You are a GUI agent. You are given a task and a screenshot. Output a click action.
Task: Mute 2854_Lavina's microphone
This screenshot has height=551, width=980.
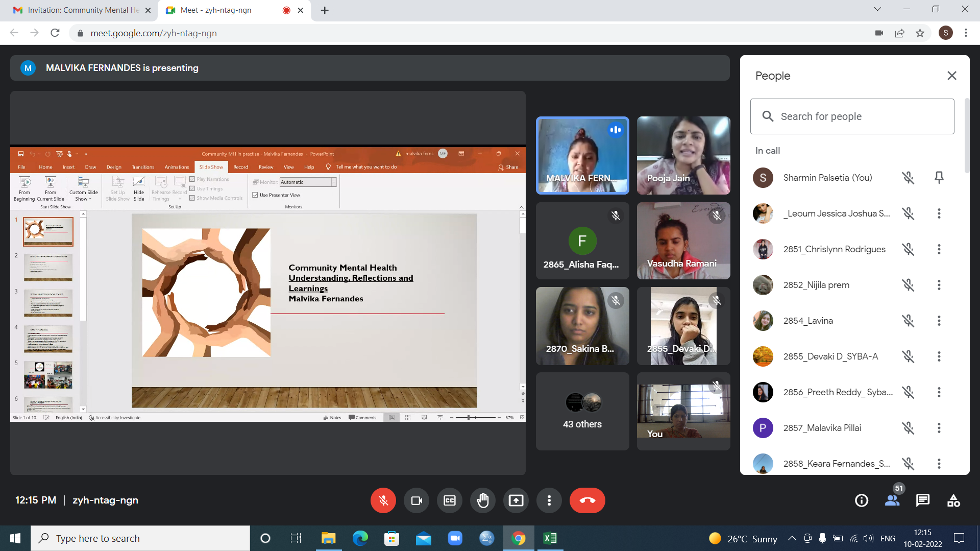pos(909,321)
